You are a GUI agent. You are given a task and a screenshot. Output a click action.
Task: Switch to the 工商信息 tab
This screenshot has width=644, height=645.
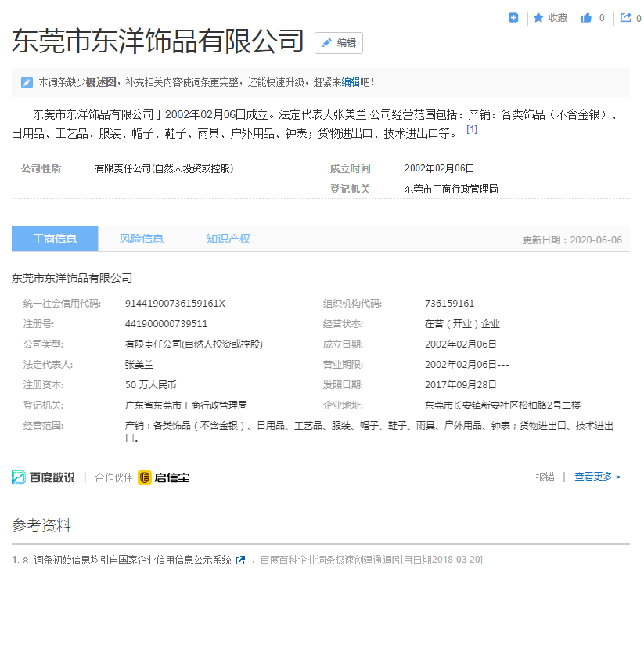(55, 239)
